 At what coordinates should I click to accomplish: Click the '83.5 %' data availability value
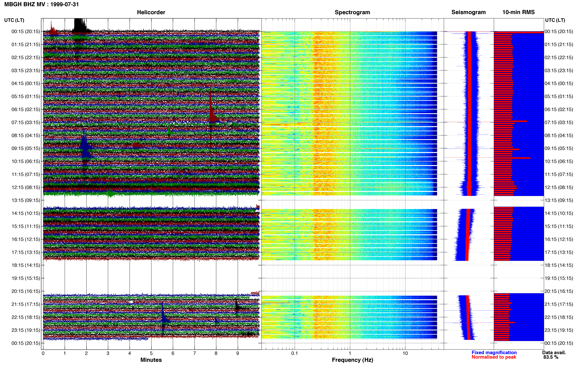(x=551, y=357)
